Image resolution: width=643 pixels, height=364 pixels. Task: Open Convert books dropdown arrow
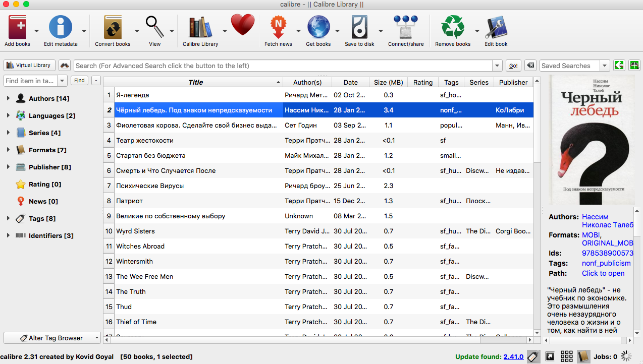(137, 31)
